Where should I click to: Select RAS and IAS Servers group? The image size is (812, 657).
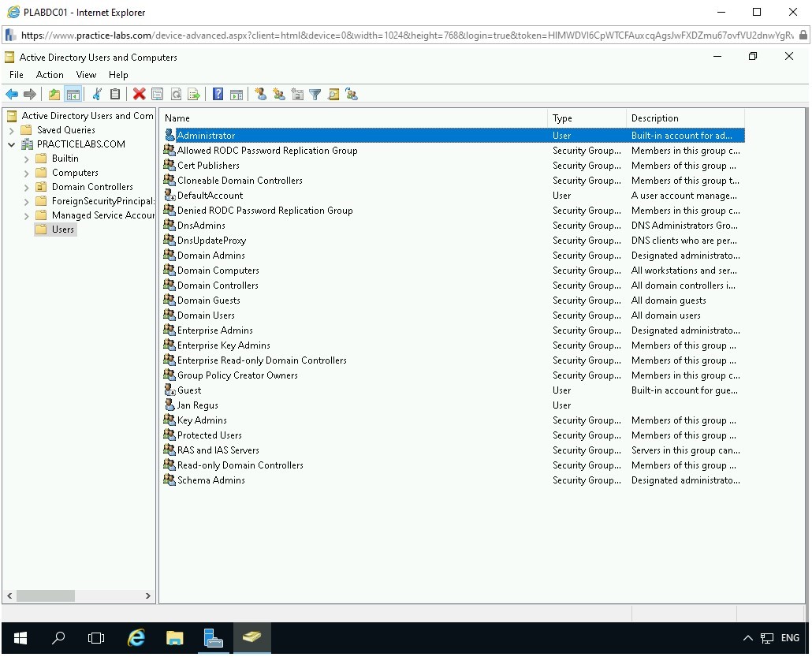(218, 450)
